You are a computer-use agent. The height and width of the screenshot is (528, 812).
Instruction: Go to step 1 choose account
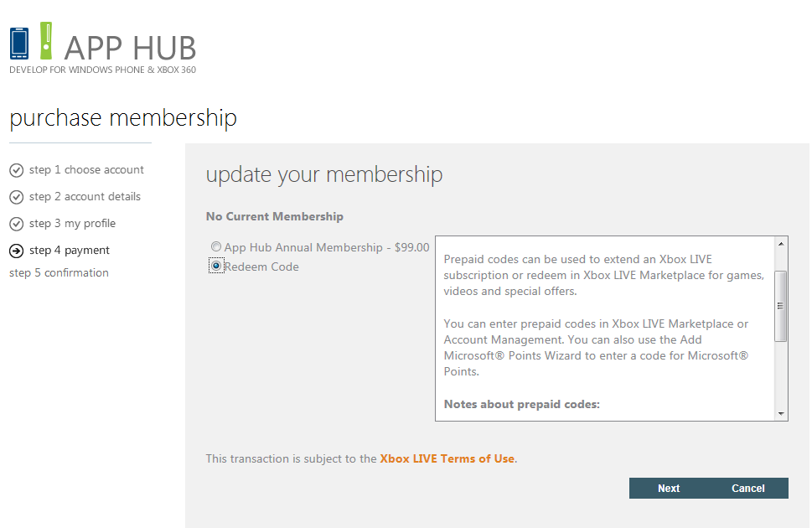tap(86, 170)
